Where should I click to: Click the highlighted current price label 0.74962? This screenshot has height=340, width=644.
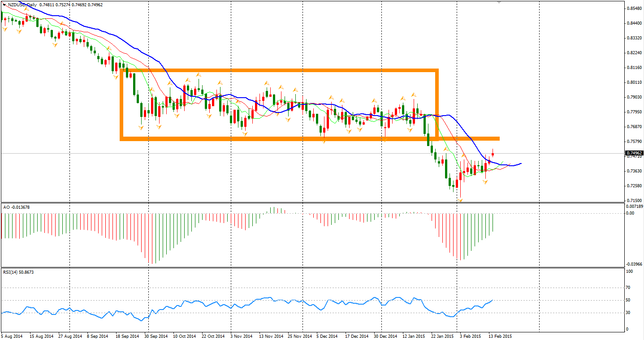pyautogui.click(x=634, y=153)
